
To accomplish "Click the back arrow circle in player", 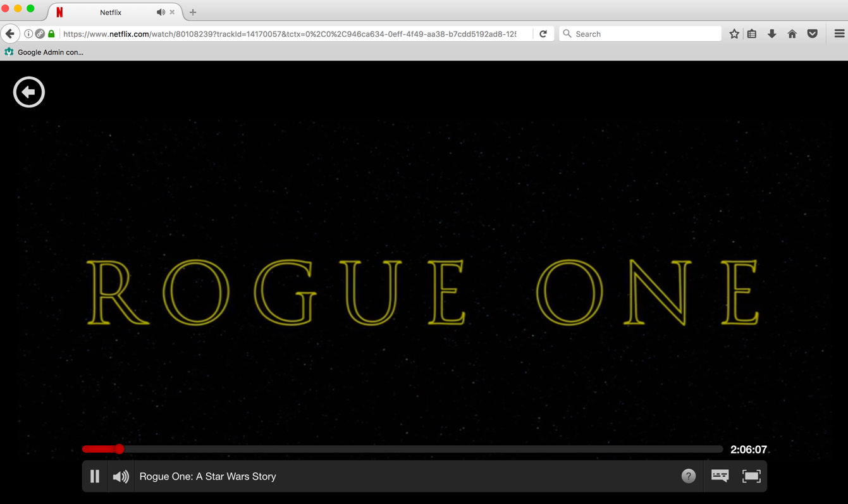I will pyautogui.click(x=29, y=92).
